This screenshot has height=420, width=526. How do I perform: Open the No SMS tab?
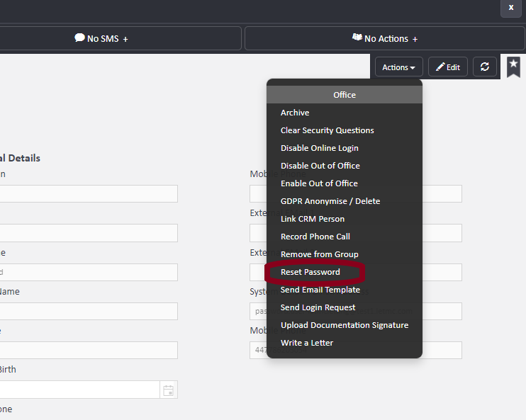click(x=101, y=38)
